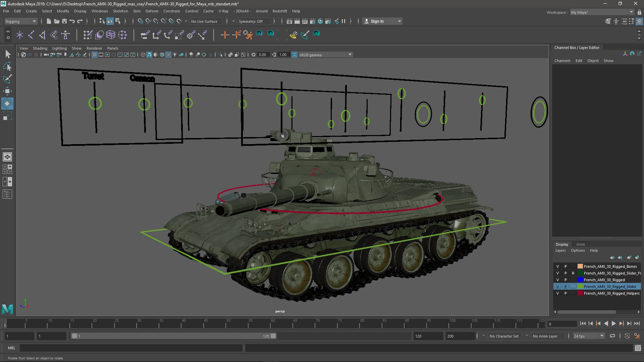Click the Redo arrow icon
This screenshot has width=644, height=362.
[x=80, y=21]
